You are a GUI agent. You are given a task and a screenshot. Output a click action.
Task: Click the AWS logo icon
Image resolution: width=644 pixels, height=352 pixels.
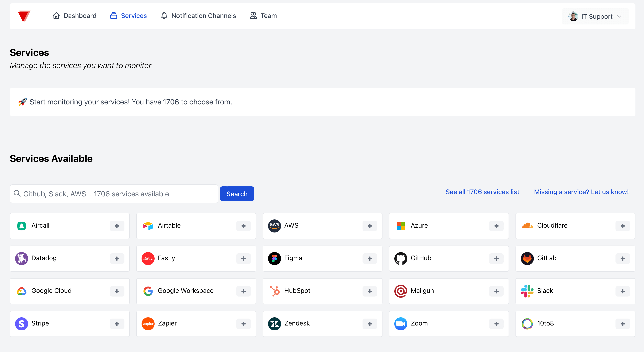click(x=275, y=226)
